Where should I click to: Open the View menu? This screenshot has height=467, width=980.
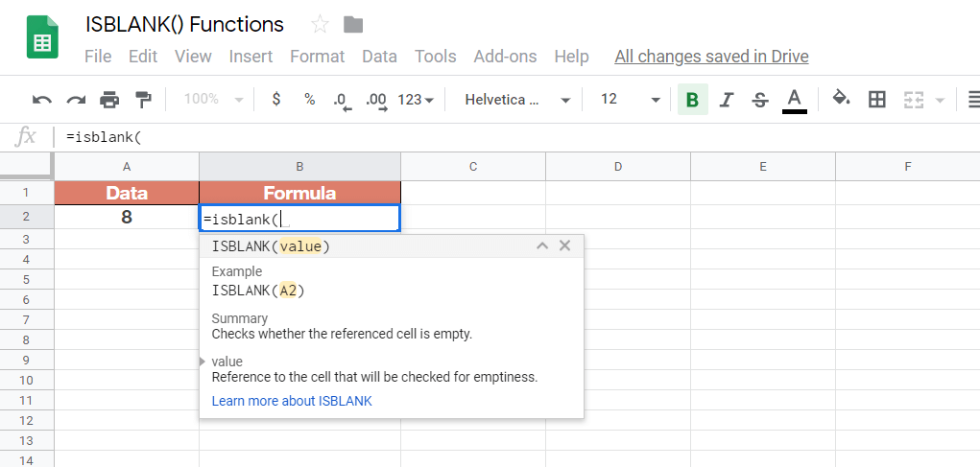pyautogui.click(x=193, y=57)
